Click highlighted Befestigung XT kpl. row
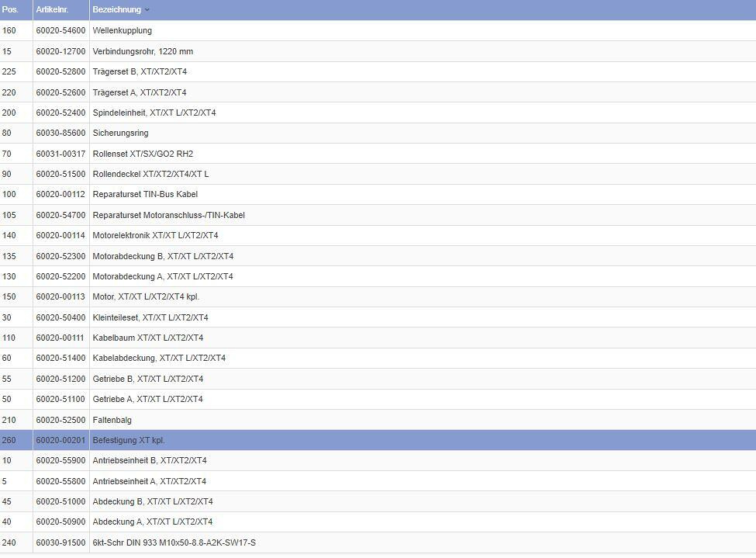 click(x=129, y=441)
